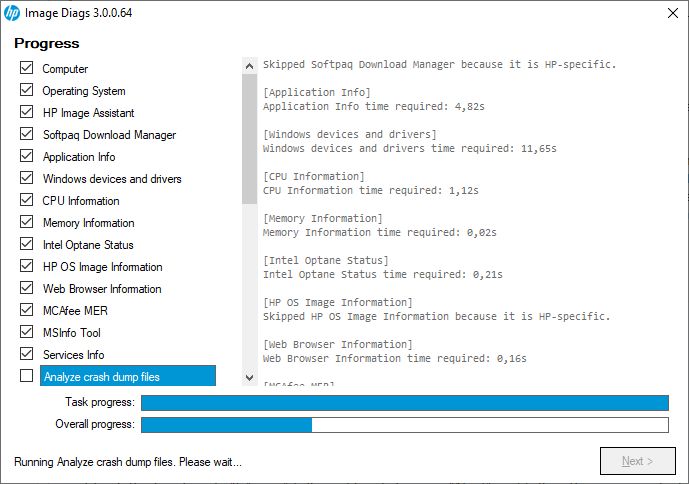Select the highlighted Analyze crash dump files row

pyautogui.click(x=128, y=376)
